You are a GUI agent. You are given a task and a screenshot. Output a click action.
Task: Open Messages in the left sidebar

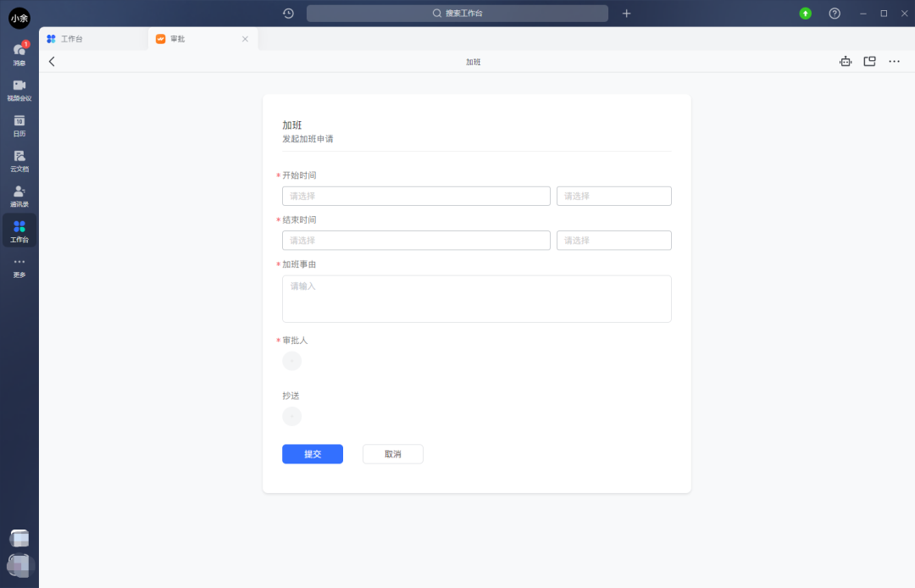point(19,53)
